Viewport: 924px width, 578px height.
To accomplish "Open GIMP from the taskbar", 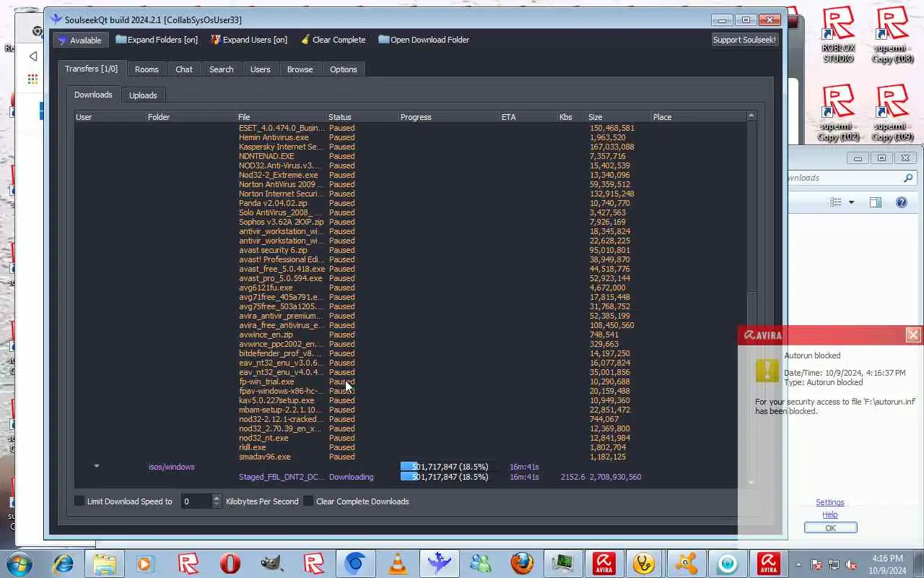I will click(x=272, y=564).
